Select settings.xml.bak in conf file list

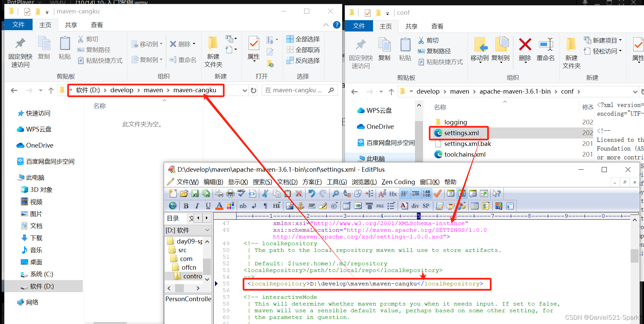pos(467,144)
